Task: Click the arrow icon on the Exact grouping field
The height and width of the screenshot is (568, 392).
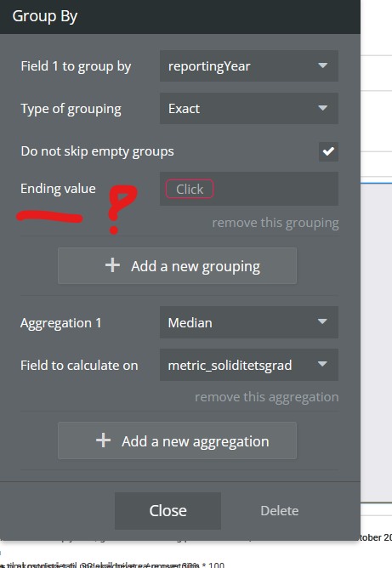Action: coord(322,108)
